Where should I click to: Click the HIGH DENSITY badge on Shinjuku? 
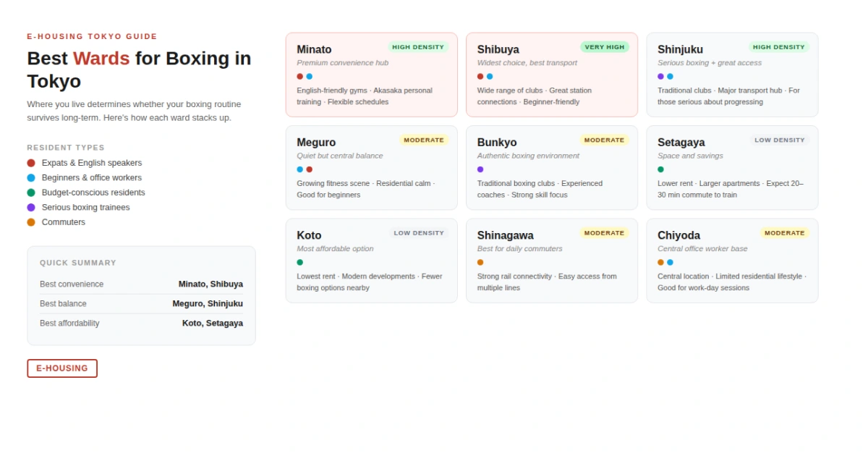[778, 47]
